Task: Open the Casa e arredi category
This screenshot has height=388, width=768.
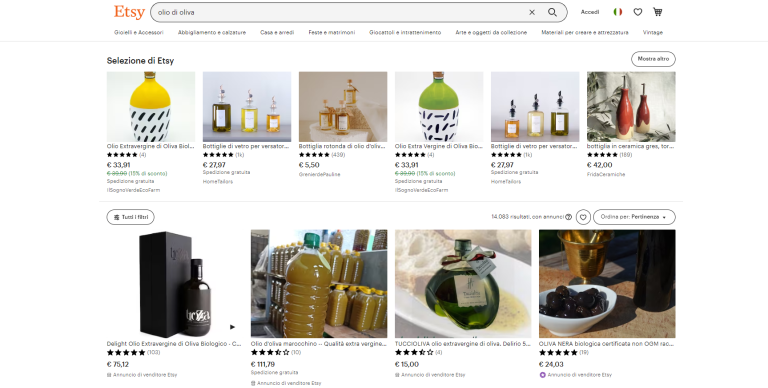Action: [x=277, y=32]
